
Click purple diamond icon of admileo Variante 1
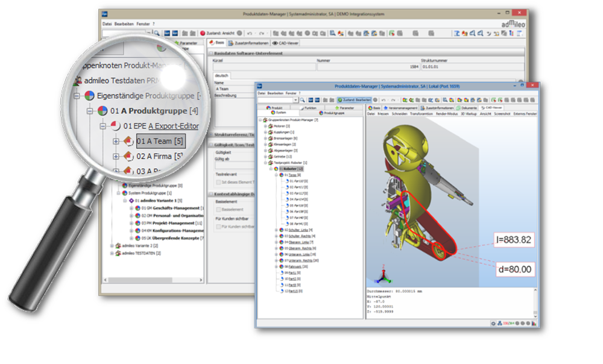point(131,201)
